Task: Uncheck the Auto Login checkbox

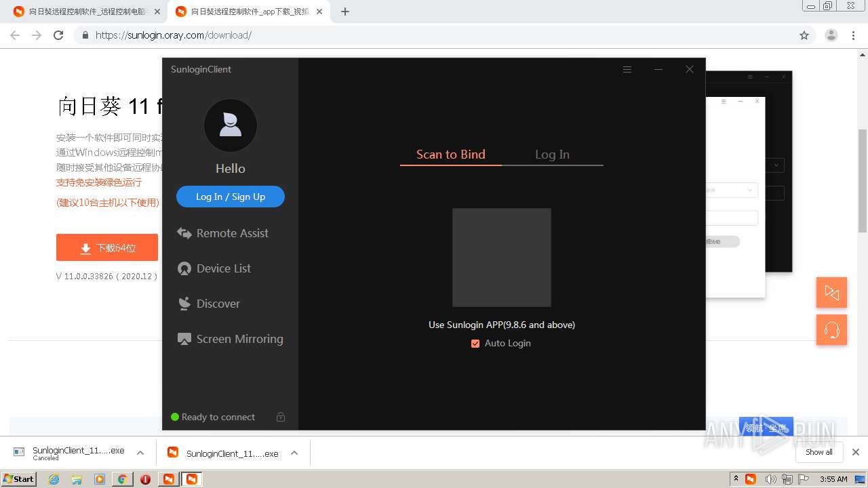Action: (x=475, y=344)
